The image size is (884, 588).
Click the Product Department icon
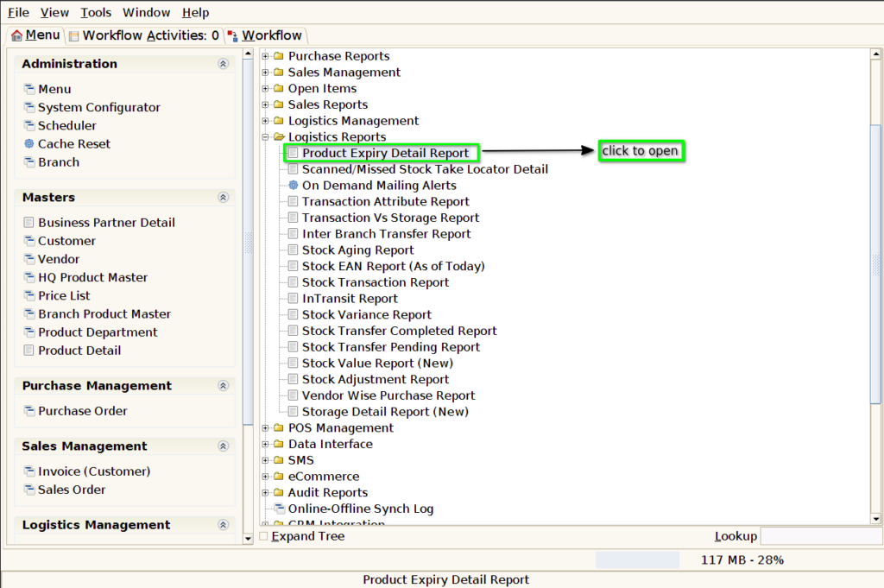(29, 332)
